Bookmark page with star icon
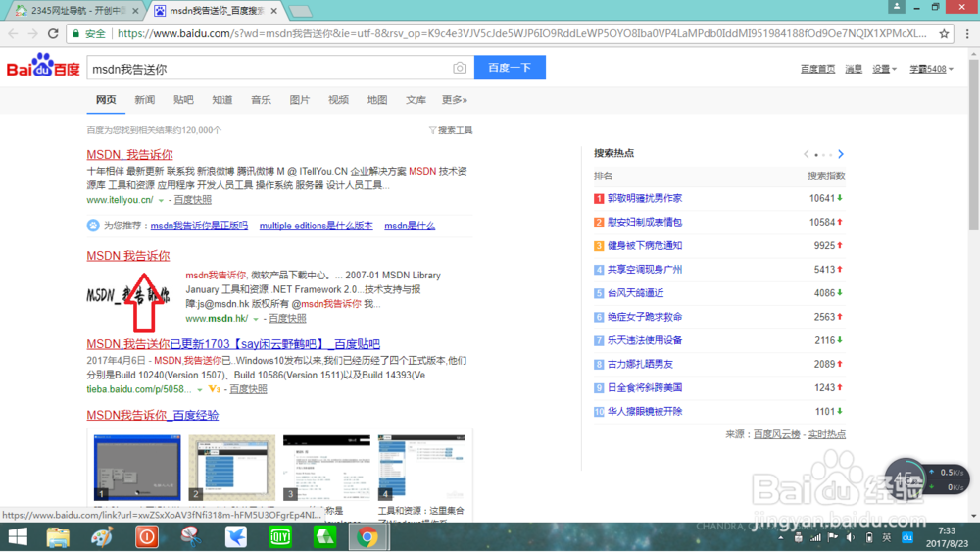The width and height of the screenshot is (980, 554). click(944, 33)
